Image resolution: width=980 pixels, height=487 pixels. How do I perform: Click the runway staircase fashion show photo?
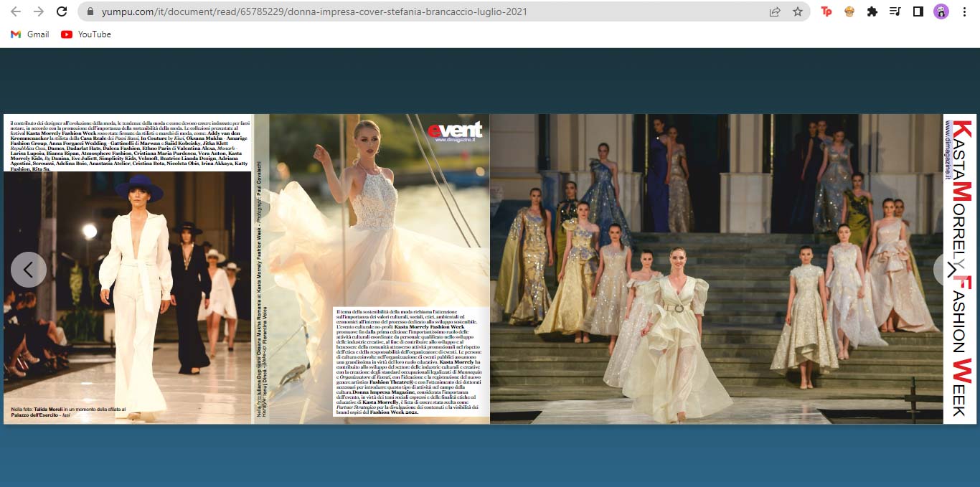[x=716, y=269]
